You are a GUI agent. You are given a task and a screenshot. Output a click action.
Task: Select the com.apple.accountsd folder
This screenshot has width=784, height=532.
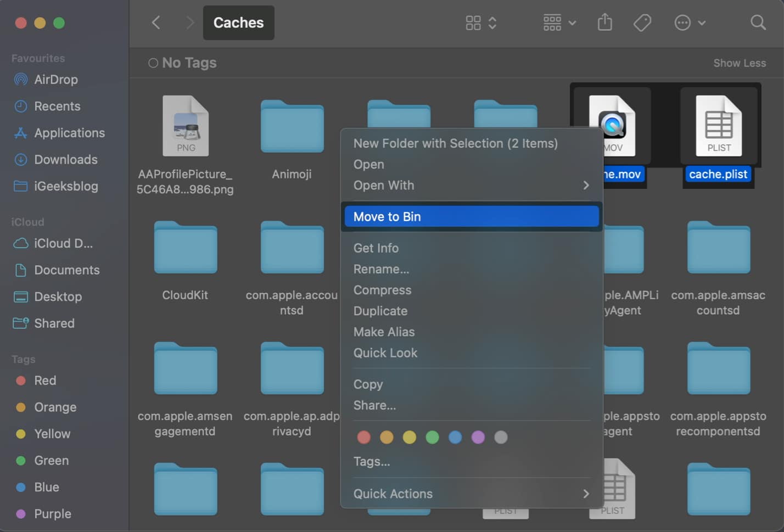[x=292, y=247]
